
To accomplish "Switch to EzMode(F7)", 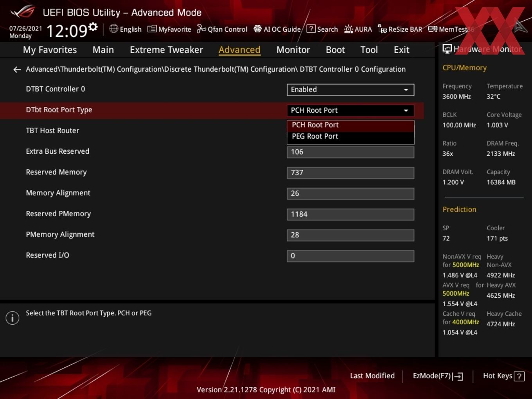I will [438, 376].
